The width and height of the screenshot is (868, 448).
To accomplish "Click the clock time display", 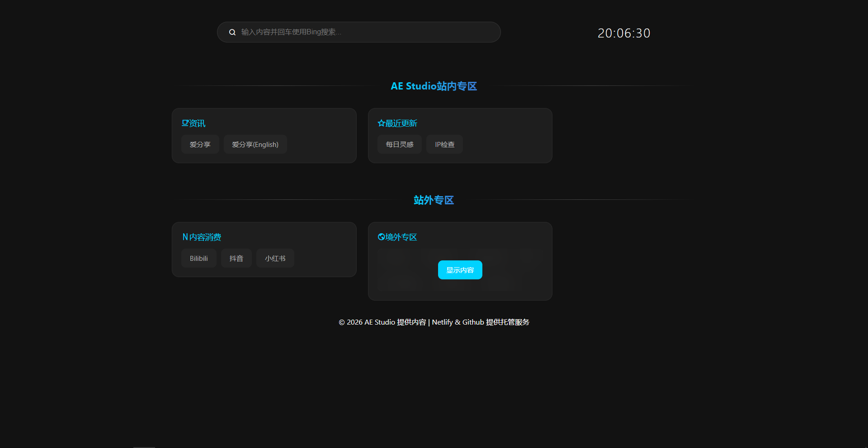I will (623, 33).
